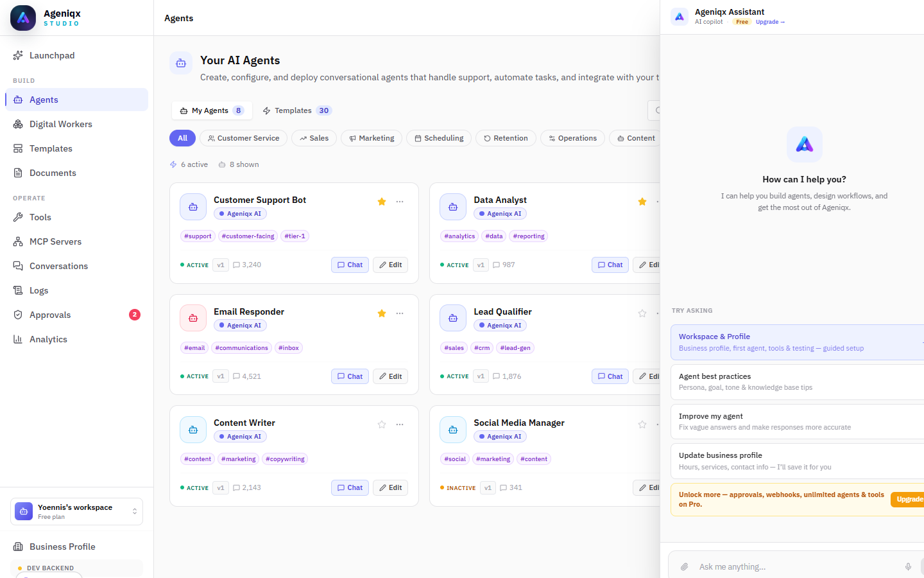Click the red Email Responder agent icon
The height and width of the screenshot is (578, 924).
pos(193,318)
